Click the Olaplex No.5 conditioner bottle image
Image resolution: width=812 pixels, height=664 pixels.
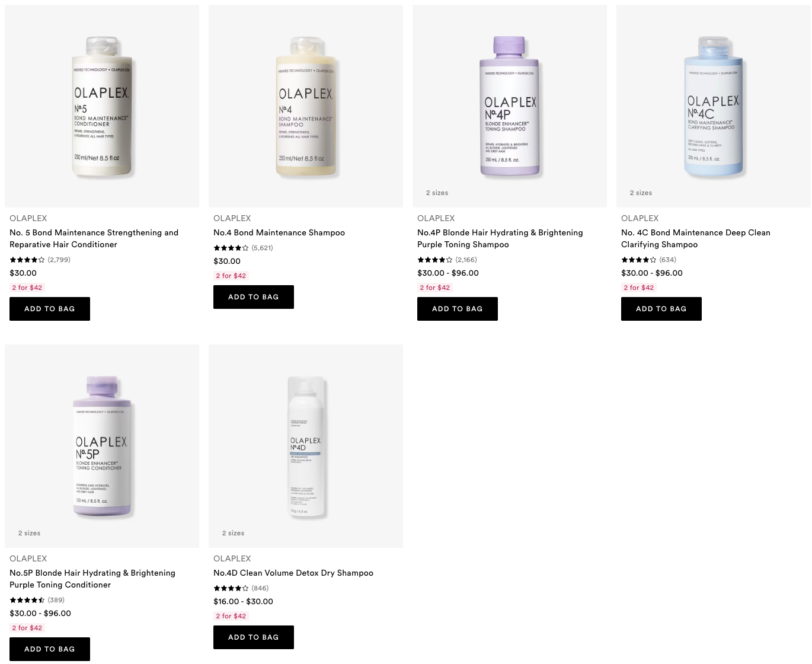coord(102,107)
